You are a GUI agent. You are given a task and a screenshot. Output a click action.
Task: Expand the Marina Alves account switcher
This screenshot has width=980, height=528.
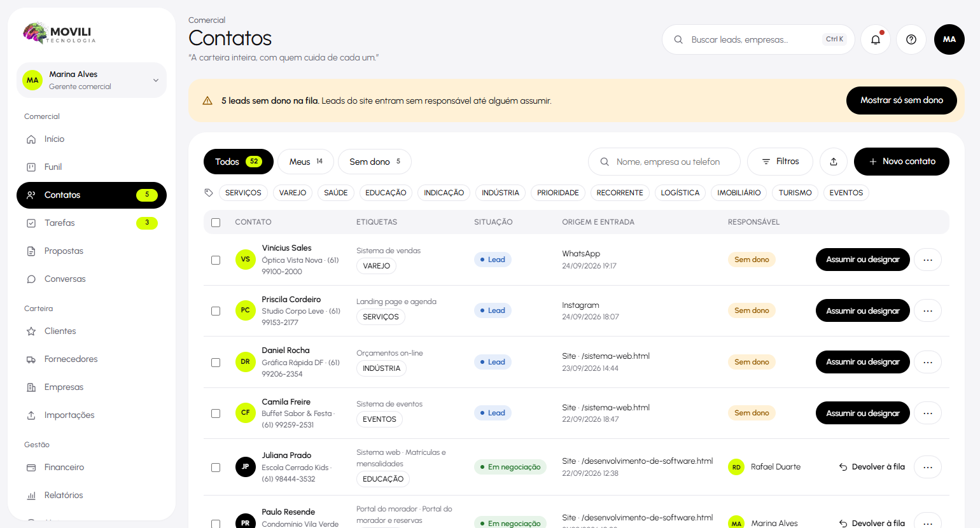[x=92, y=80]
